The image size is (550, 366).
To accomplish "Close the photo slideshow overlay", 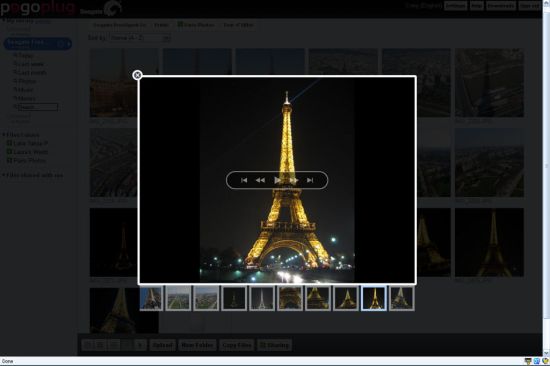I will coord(138,75).
